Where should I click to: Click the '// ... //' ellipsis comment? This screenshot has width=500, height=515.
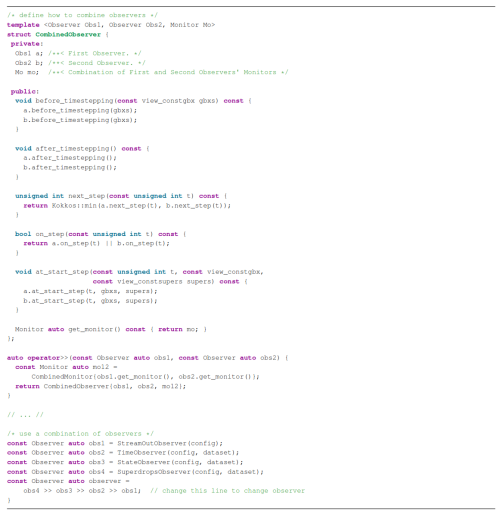(25, 415)
